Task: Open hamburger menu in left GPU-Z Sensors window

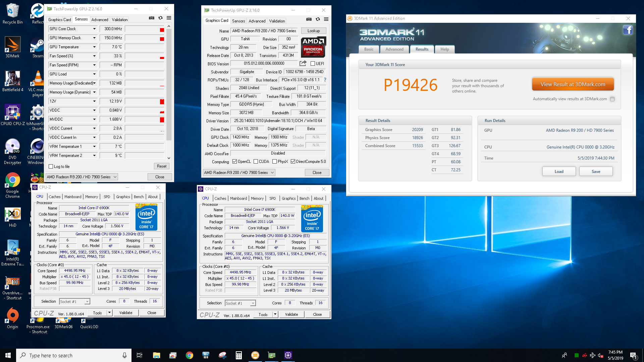Action: point(169,18)
